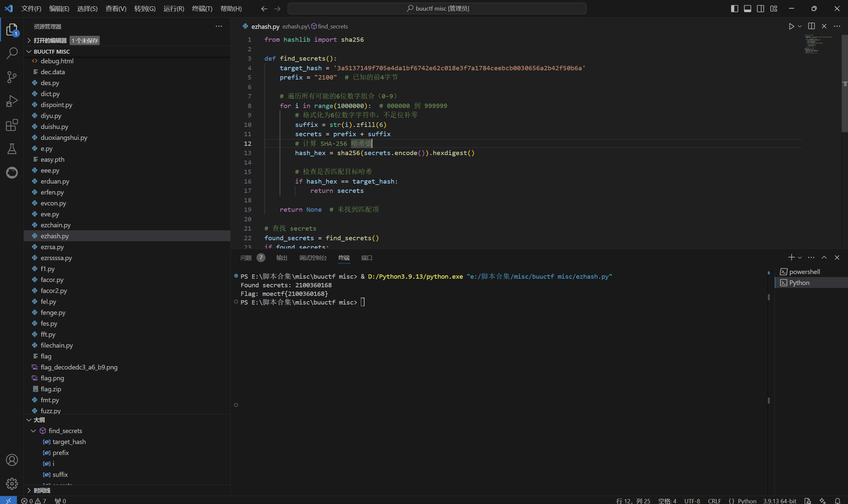Switch to the Output (输出) panel tab
Image resolution: width=848 pixels, height=504 pixels.
click(x=282, y=258)
